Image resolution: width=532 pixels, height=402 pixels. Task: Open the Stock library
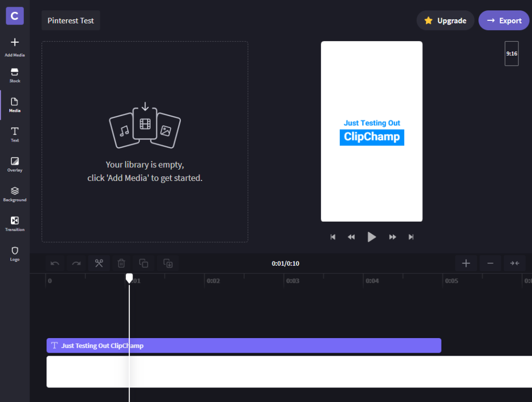point(15,75)
